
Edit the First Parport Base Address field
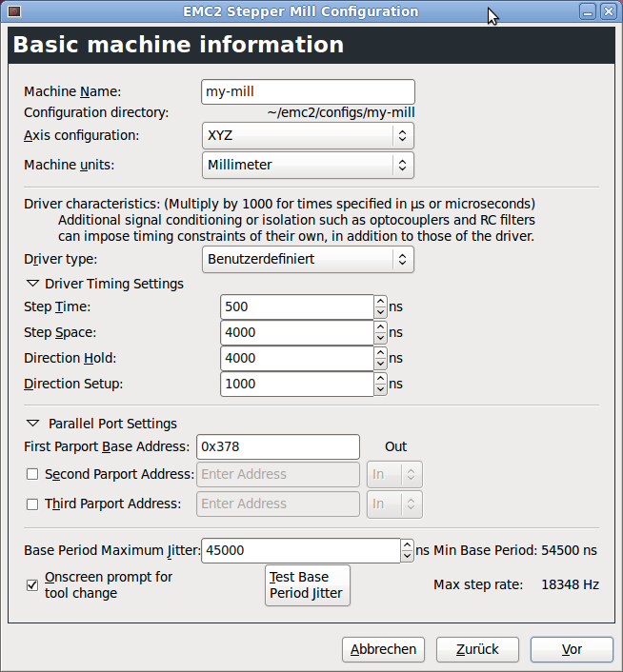[x=278, y=447]
